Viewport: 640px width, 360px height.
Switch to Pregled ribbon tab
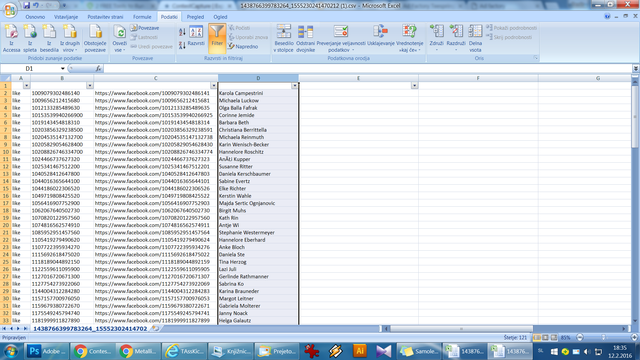(195, 17)
